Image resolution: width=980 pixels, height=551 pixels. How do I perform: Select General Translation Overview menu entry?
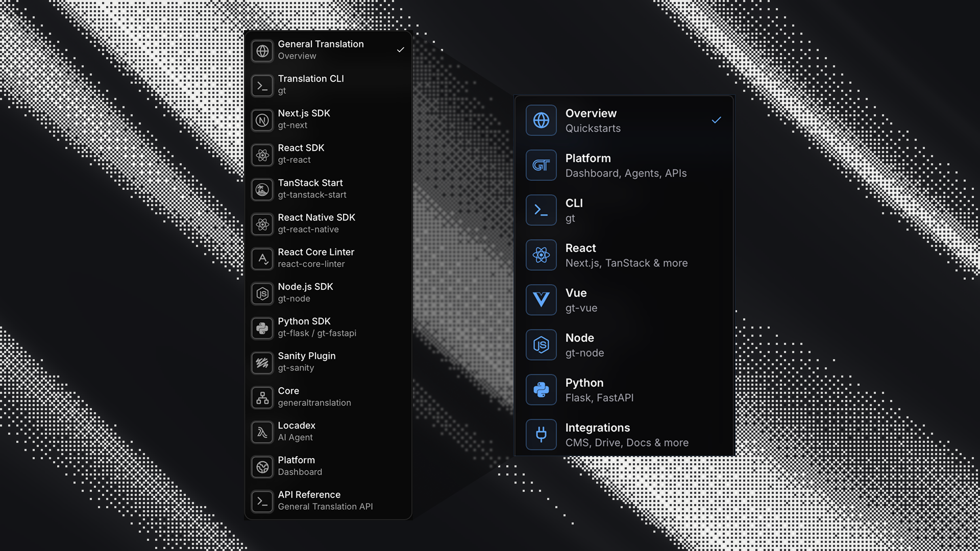click(328, 51)
